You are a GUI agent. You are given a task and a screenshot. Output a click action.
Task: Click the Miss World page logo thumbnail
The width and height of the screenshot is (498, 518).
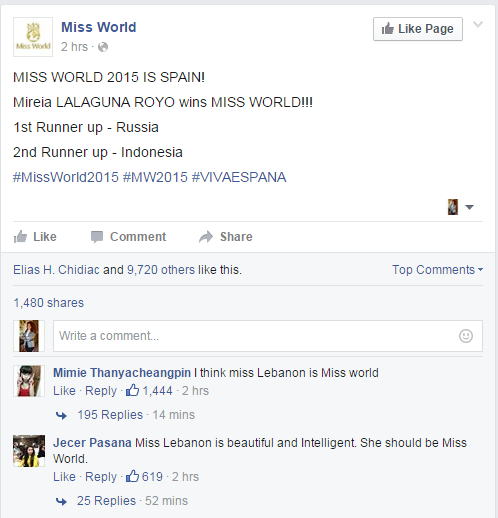(x=33, y=37)
